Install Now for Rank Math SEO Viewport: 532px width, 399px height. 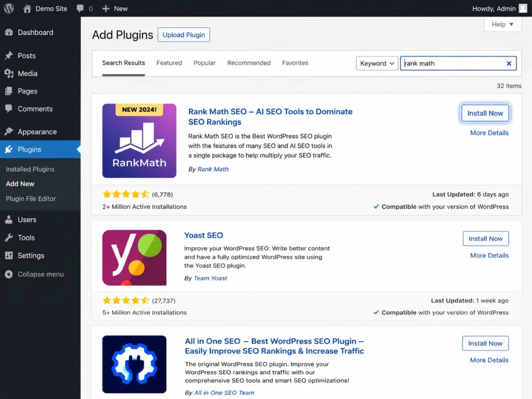pyautogui.click(x=485, y=113)
